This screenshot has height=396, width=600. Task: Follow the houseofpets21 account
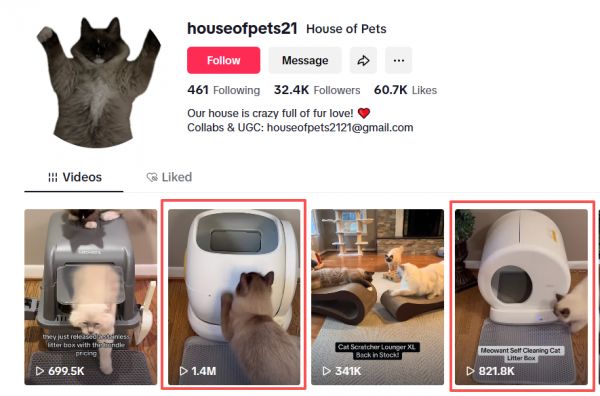click(223, 60)
